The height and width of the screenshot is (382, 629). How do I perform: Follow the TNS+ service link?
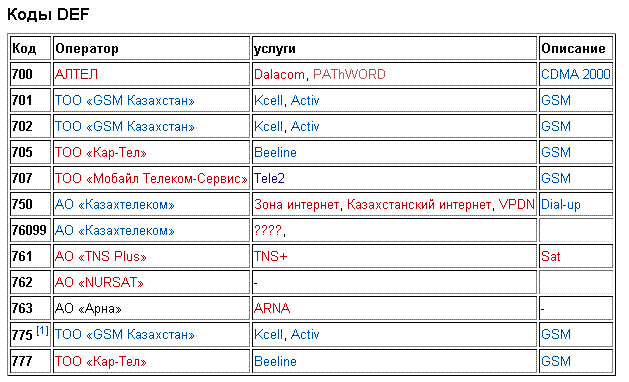(270, 256)
